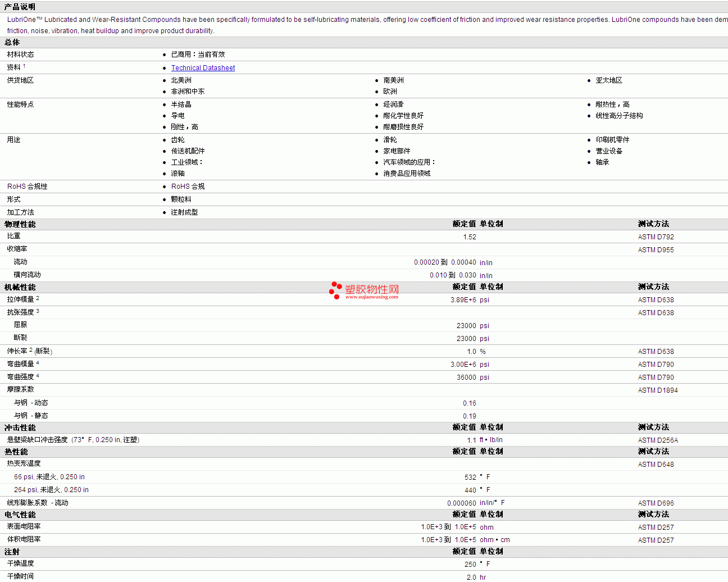The image size is (728, 582).
Task: Select the 南美洲 region entry
Action: tap(393, 80)
